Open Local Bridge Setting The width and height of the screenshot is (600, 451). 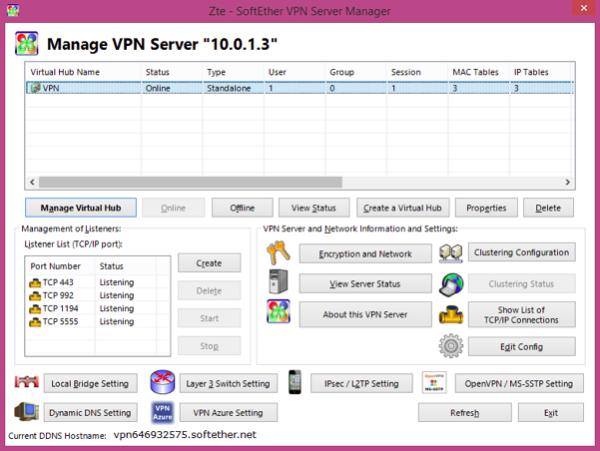point(90,383)
